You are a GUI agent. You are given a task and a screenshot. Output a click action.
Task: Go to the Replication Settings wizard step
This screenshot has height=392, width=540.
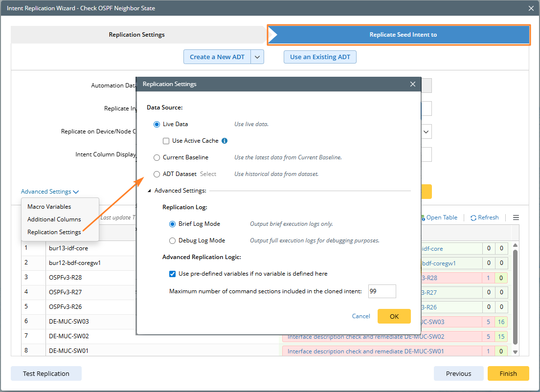coord(137,34)
